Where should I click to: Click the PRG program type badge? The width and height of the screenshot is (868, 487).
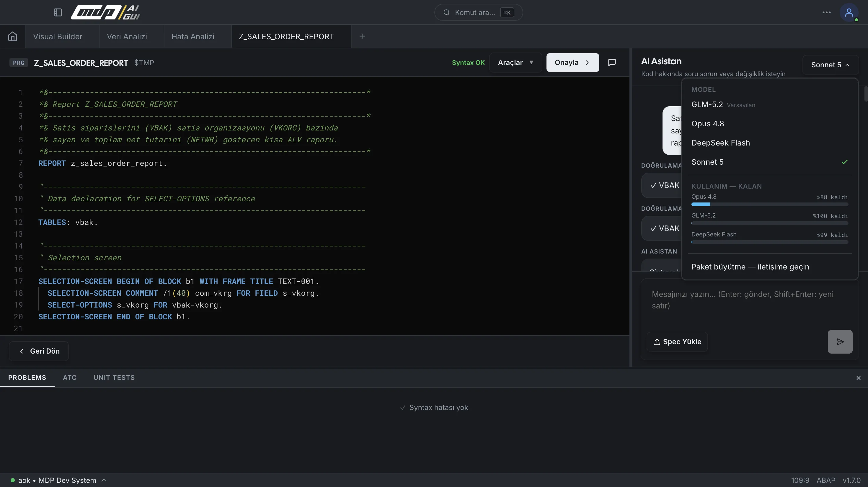click(19, 63)
